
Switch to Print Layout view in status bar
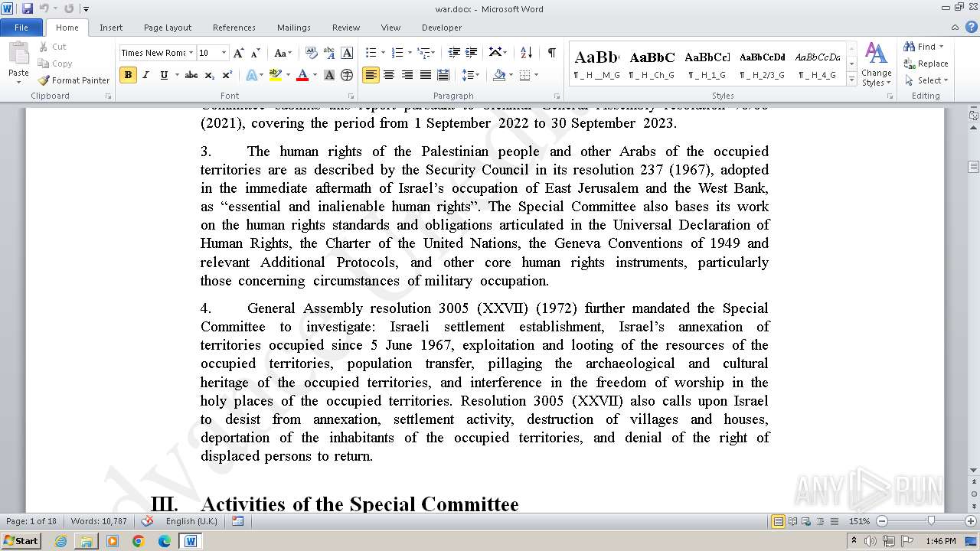[779, 521]
